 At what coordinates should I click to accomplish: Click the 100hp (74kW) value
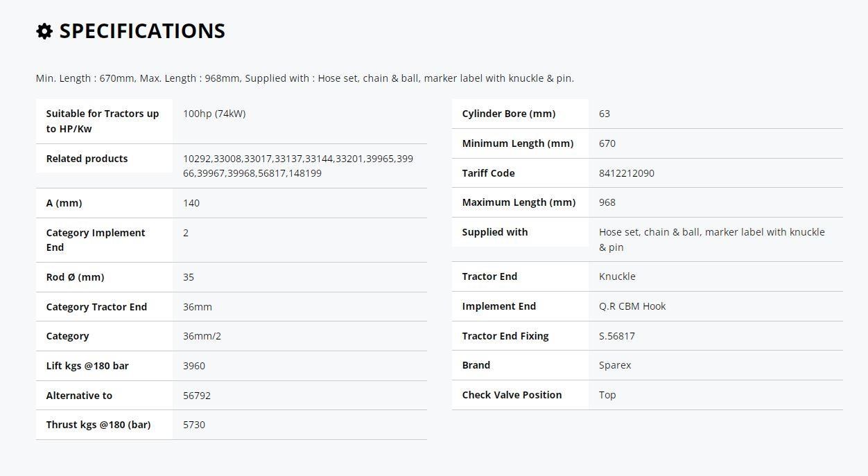(x=214, y=114)
